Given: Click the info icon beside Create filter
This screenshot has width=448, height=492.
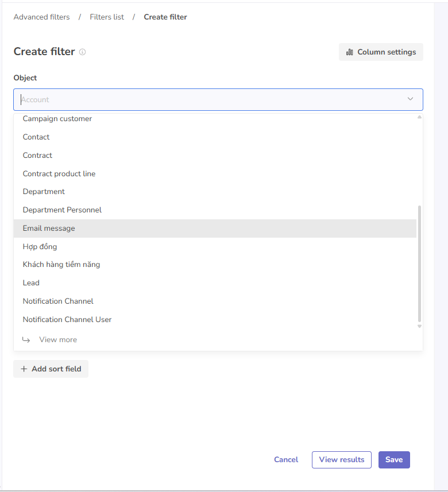Looking at the screenshot, I should pos(82,52).
